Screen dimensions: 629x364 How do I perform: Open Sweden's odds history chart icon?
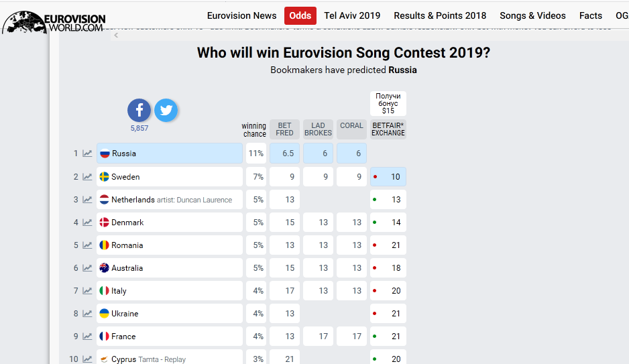(87, 177)
